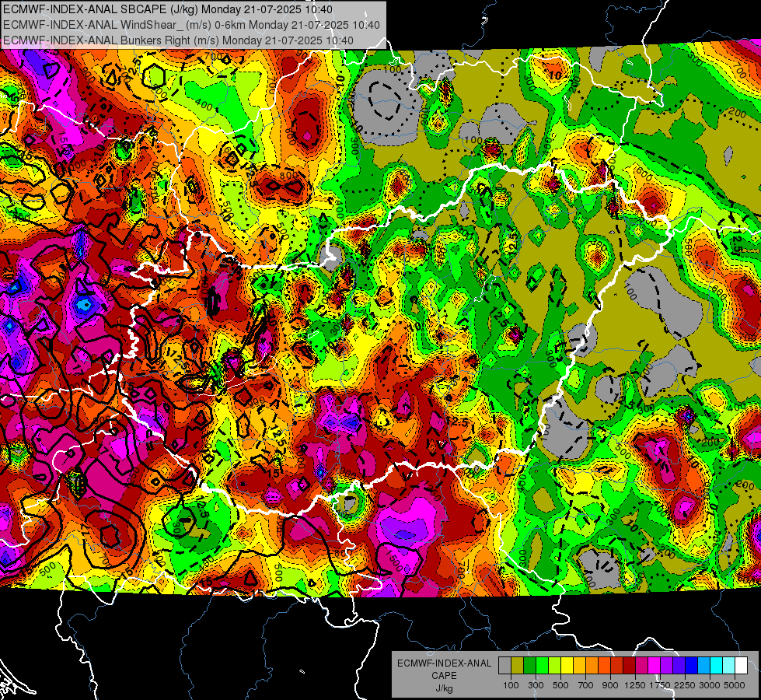Click the Bunkers Right header line
Viewport: 761px width, 700px height.
[178, 40]
